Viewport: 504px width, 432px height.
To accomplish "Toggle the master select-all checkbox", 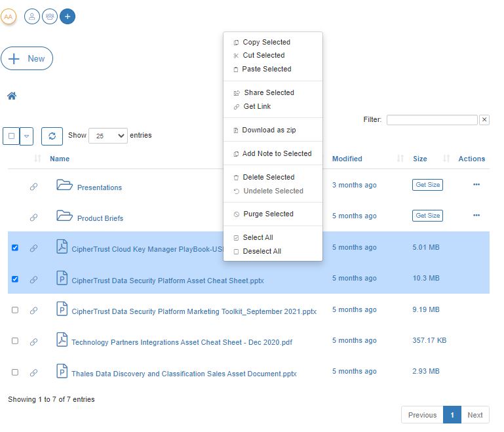I will (x=11, y=136).
